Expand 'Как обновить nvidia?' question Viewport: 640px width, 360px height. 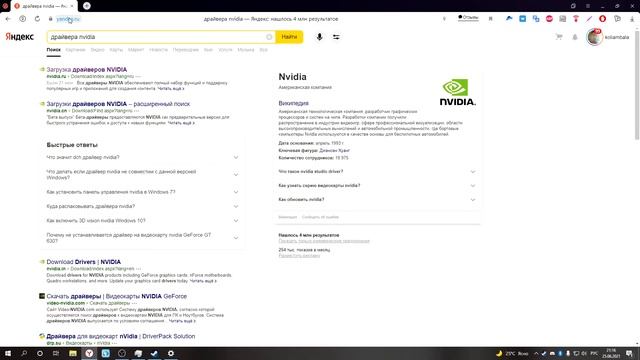pos(377,200)
